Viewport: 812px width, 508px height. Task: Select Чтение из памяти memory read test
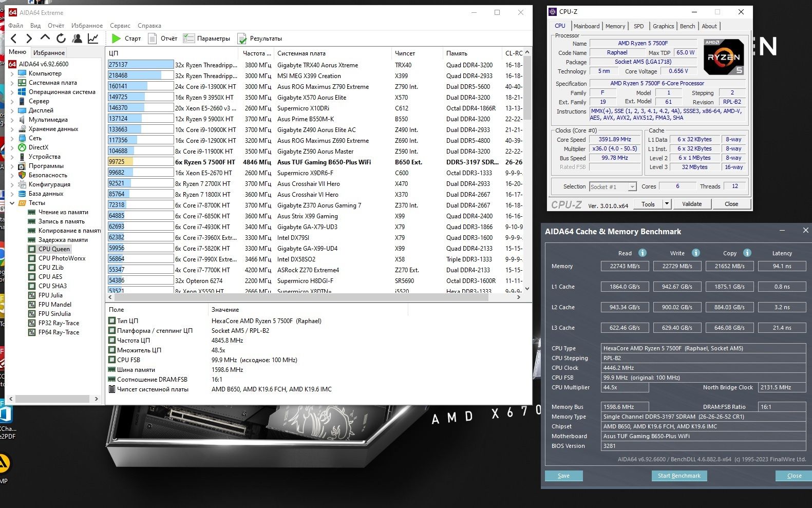point(63,212)
